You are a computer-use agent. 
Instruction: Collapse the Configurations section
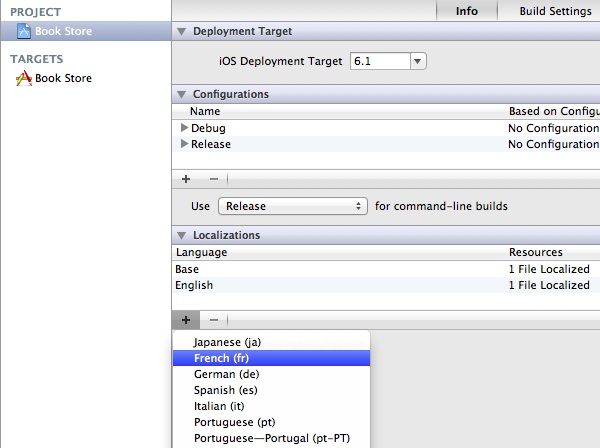[x=181, y=95]
